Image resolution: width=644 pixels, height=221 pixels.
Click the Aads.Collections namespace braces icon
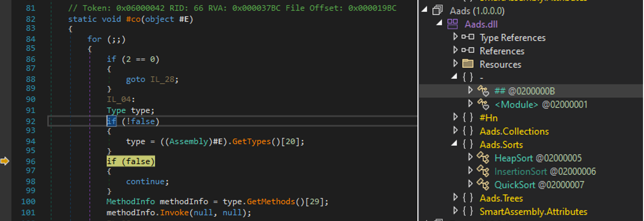[x=468, y=131]
